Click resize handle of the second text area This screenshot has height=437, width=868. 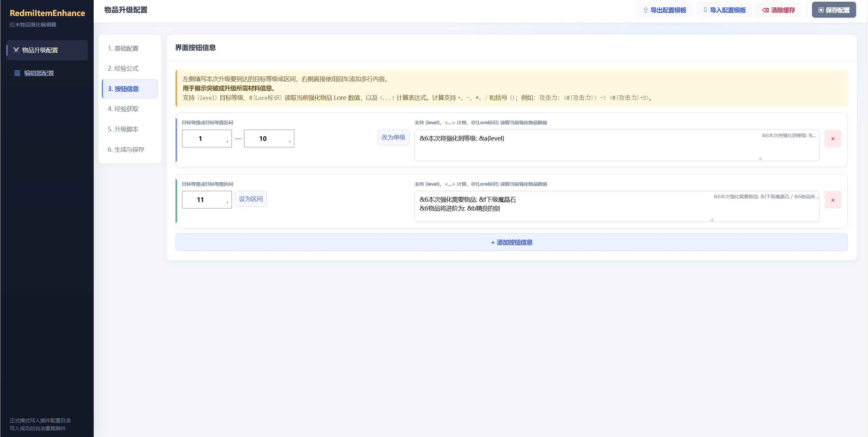[712, 220]
